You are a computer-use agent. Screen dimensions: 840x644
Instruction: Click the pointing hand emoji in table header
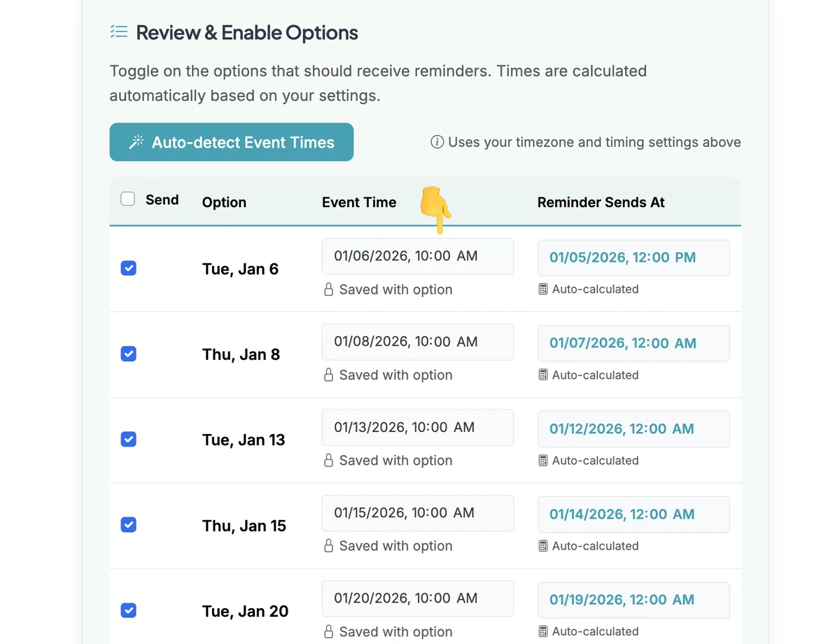(x=435, y=209)
